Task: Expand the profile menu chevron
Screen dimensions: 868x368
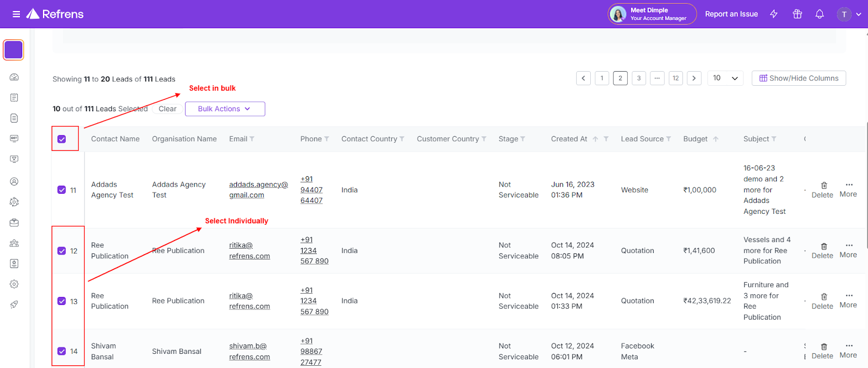Action: tap(859, 15)
